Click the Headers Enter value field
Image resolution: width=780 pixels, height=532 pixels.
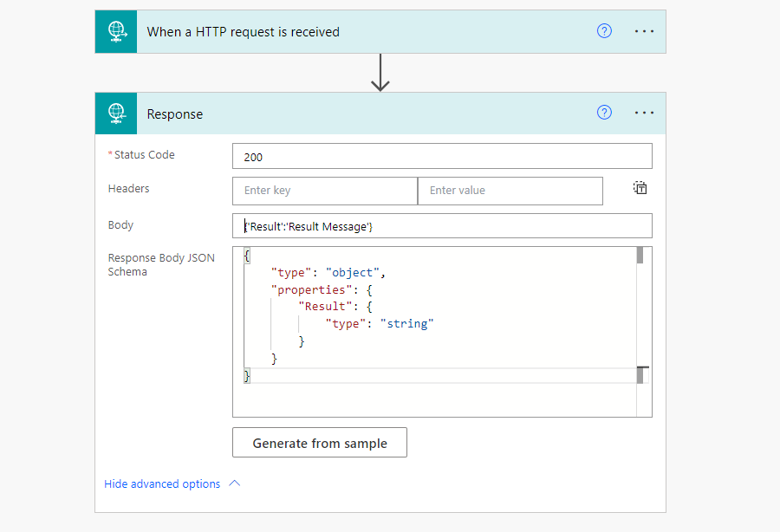tap(510, 191)
